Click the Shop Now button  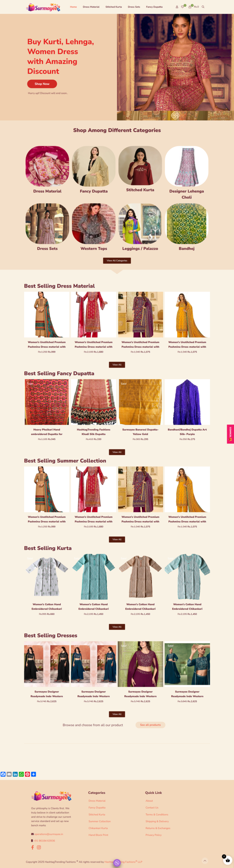42,84
